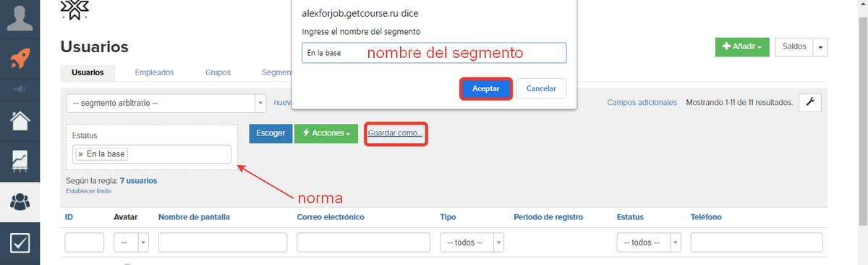
Task: Click the wrench settings icon
Action: tap(809, 103)
